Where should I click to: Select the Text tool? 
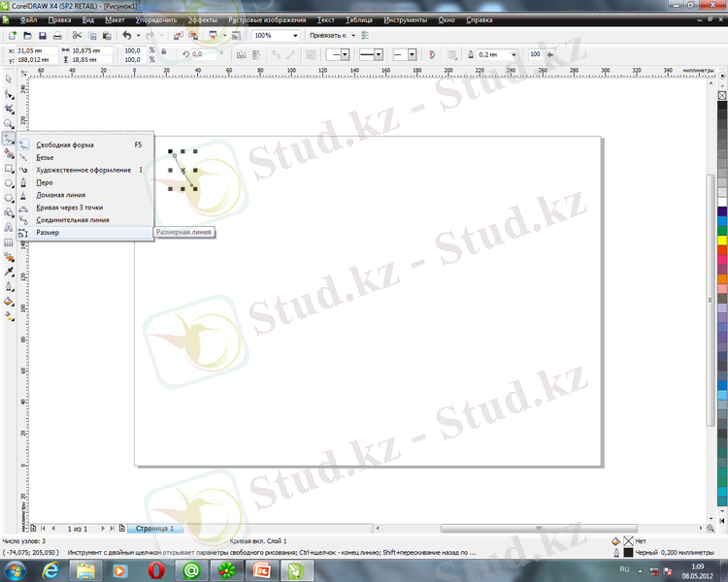tap(9, 227)
